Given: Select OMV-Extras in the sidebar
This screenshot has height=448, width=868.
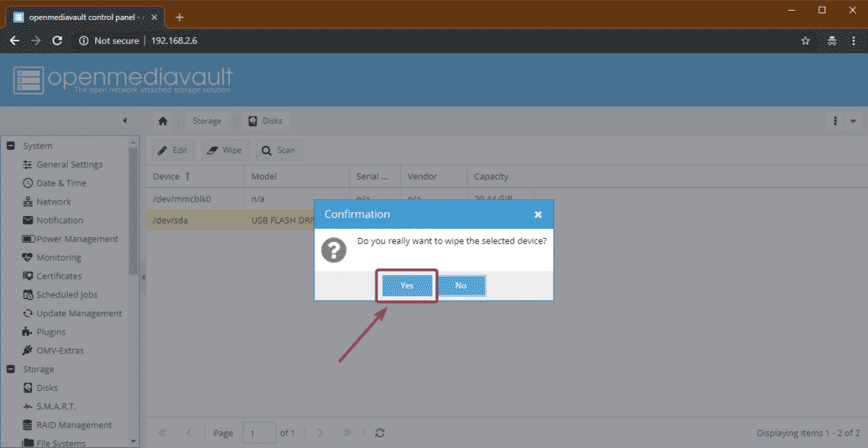Looking at the screenshot, I should click(60, 351).
